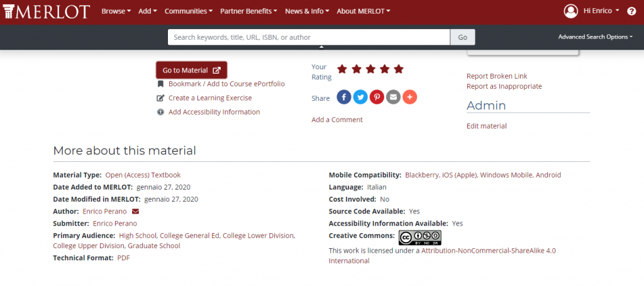Click the Edit material link
The image size is (644, 286).
tap(486, 126)
